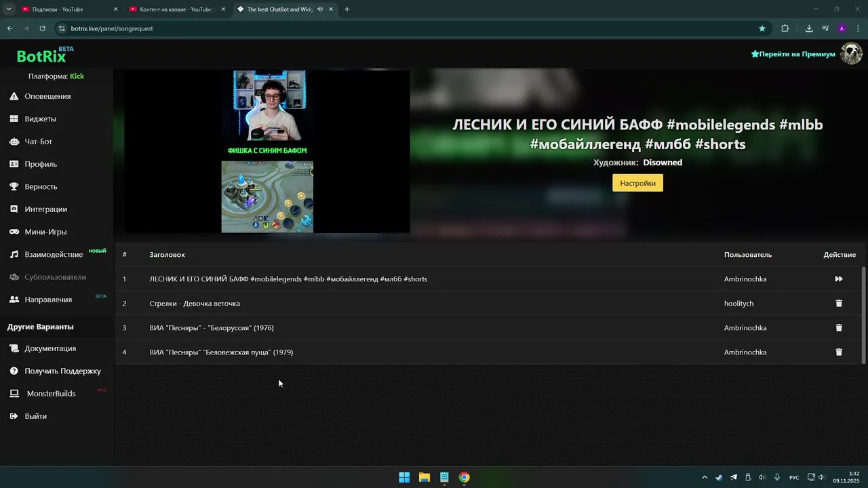Open the browser extensions puzzle icon
The height and width of the screenshot is (488, 868).
pyautogui.click(x=785, y=28)
